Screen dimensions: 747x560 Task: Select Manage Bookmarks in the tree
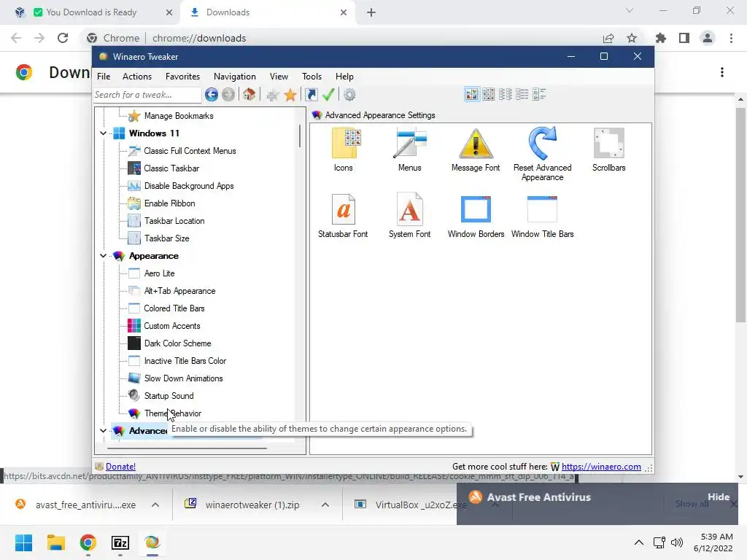[x=179, y=116]
